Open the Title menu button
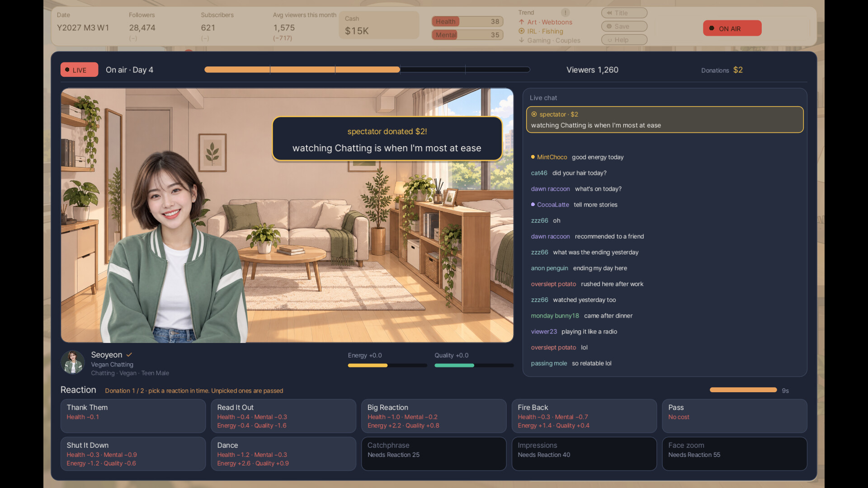The height and width of the screenshot is (488, 868). point(624,13)
